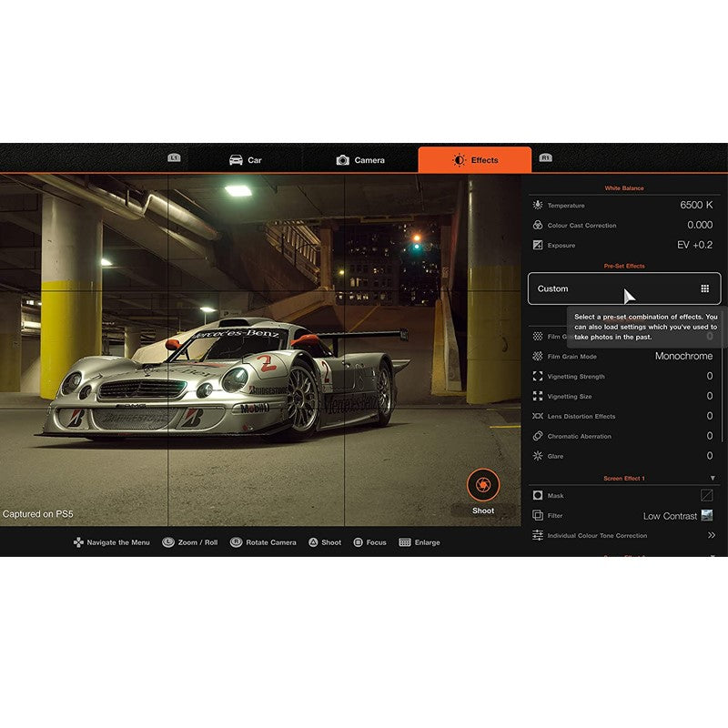Click the Chromatic Aberration value 0
The height and width of the screenshot is (728, 728).
point(710,436)
